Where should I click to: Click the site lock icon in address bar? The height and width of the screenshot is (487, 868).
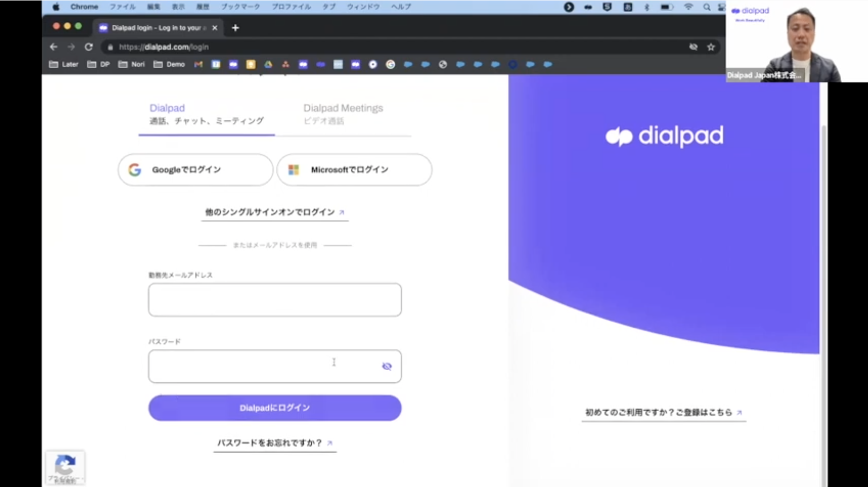point(110,47)
